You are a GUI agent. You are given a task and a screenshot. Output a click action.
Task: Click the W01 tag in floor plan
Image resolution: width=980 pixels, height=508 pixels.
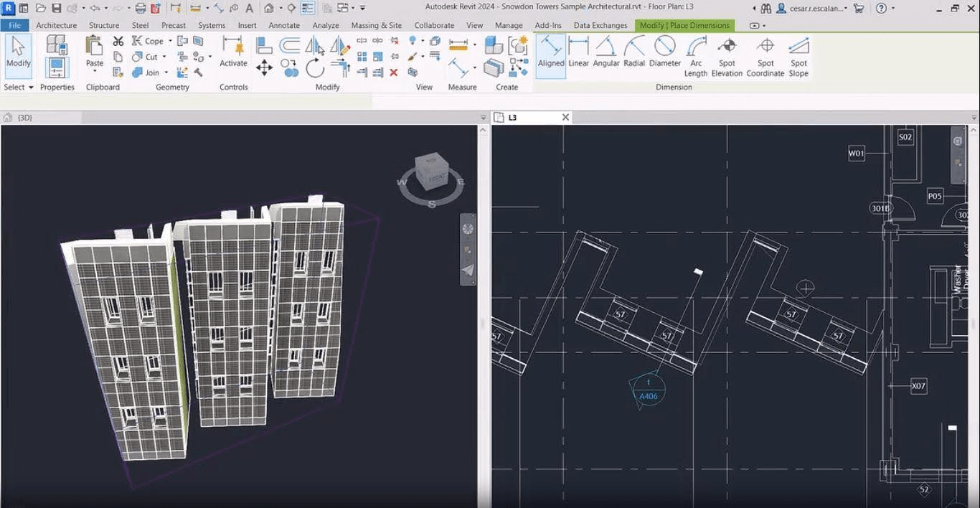(856, 153)
